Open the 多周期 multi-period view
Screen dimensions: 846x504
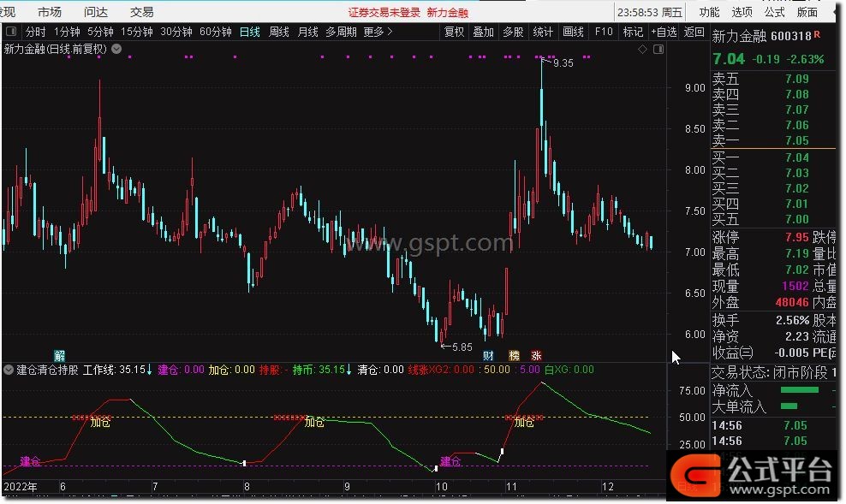341,32
